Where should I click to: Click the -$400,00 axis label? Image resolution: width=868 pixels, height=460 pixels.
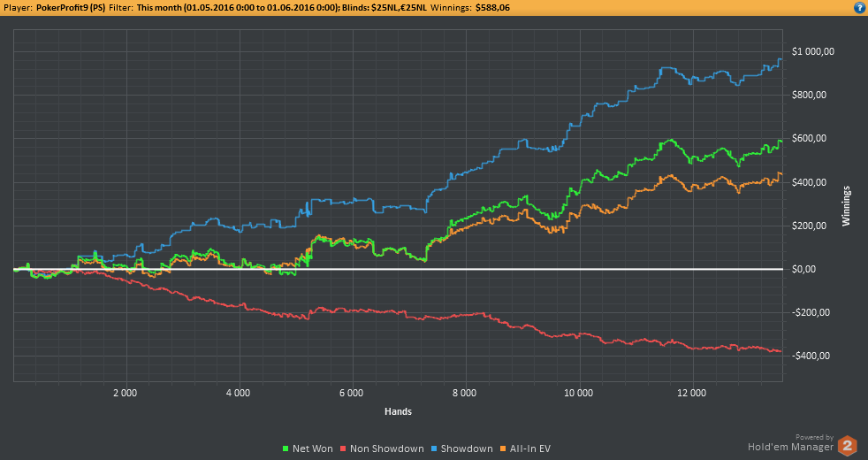[x=811, y=356]
